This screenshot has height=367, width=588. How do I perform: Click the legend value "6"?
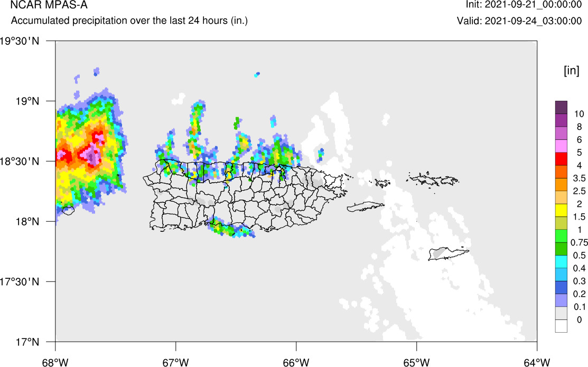tap(579, 140)
